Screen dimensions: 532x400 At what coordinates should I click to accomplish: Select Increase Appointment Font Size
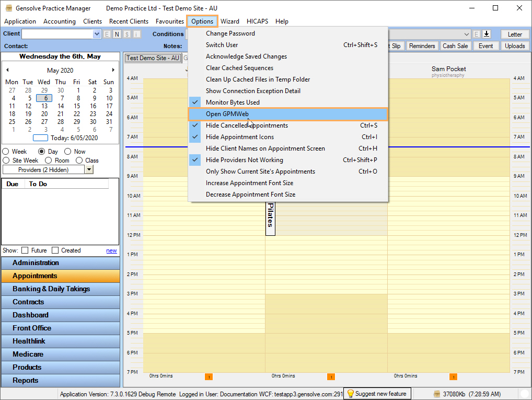288,183
